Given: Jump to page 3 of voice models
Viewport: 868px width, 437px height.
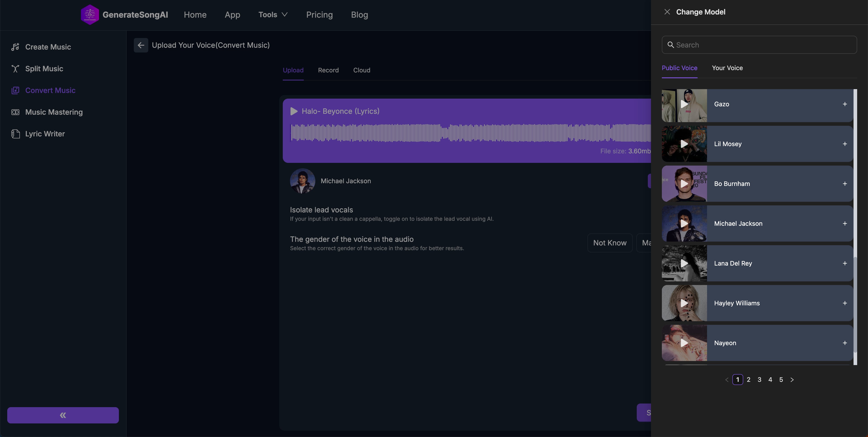Looking at the screenshot, I should click(759, 380).
